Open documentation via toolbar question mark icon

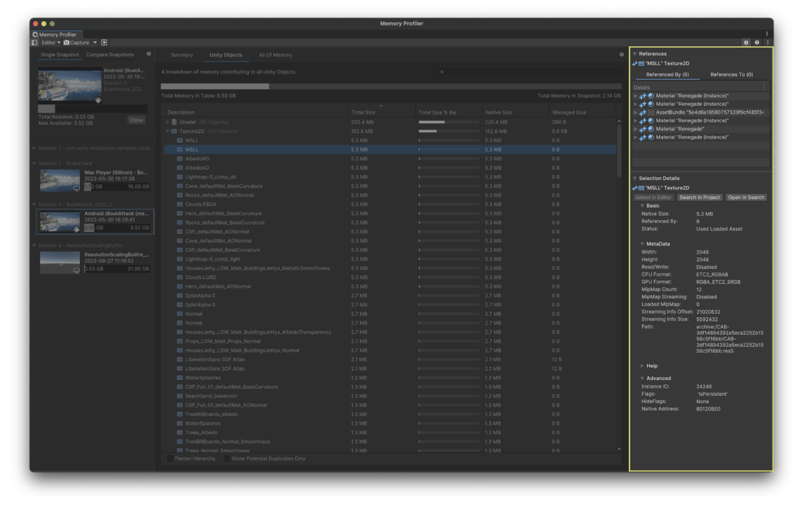[x=757, y=42]
